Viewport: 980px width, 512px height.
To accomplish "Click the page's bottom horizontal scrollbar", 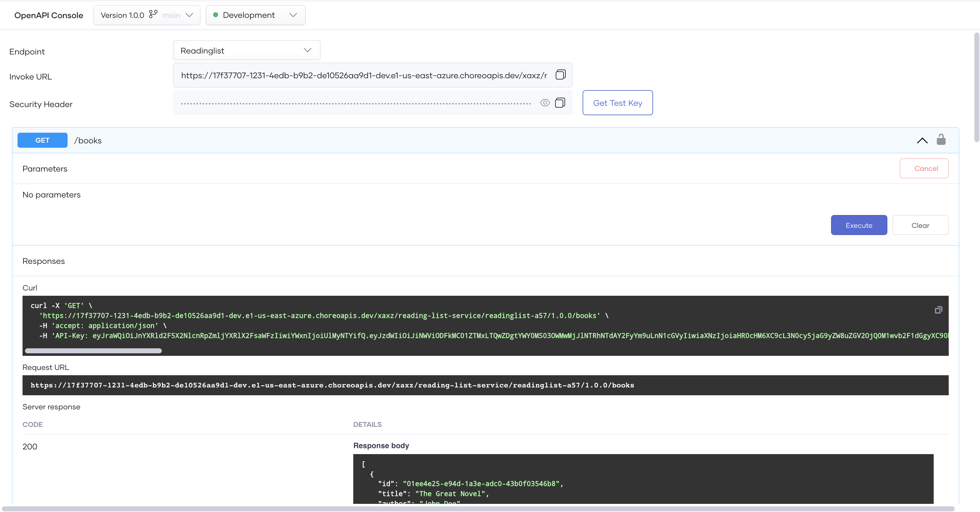I will click(478, 509).
